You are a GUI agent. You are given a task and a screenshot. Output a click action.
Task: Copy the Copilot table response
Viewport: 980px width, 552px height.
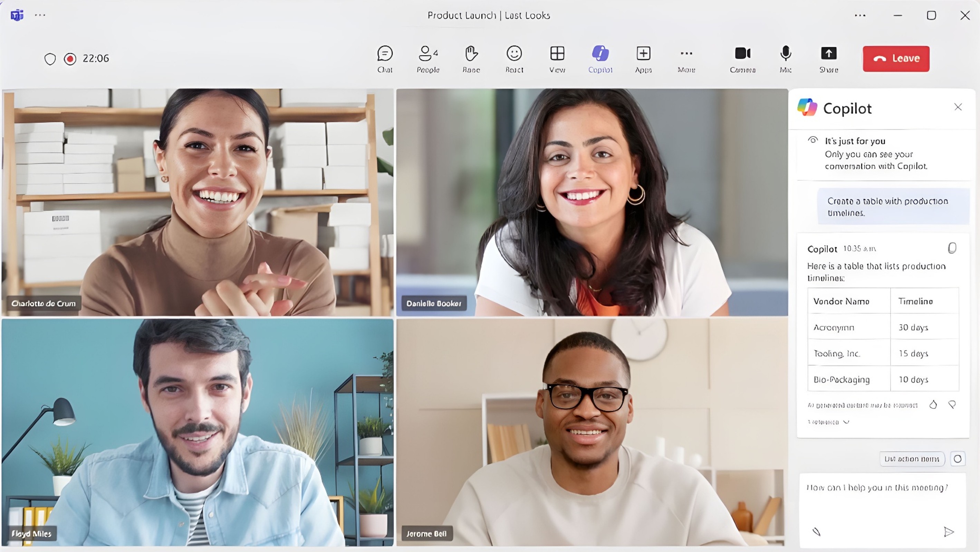(952, 248)
